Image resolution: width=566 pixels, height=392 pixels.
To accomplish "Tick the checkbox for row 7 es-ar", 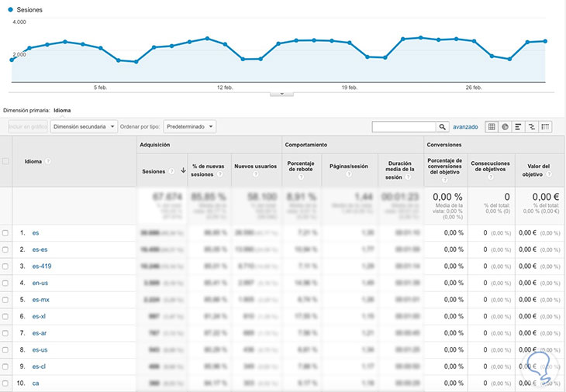I will coord(5,333).
